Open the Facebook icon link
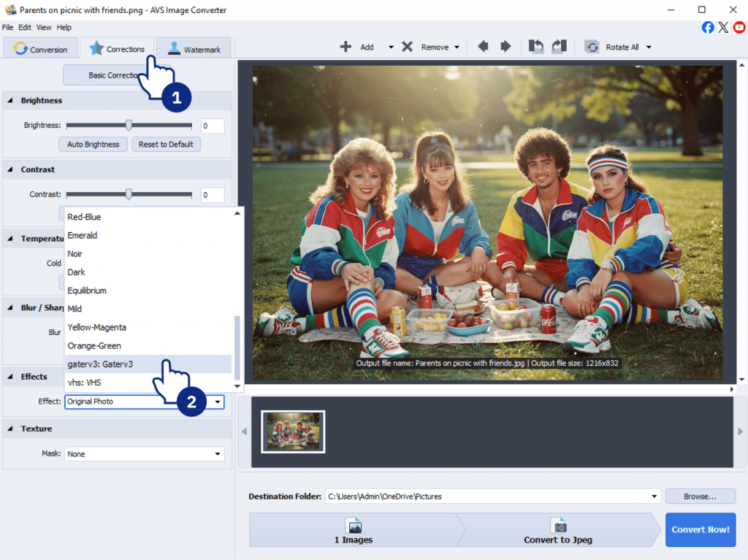This screenshot has width=748, height=560. click(x=708, y=27)
